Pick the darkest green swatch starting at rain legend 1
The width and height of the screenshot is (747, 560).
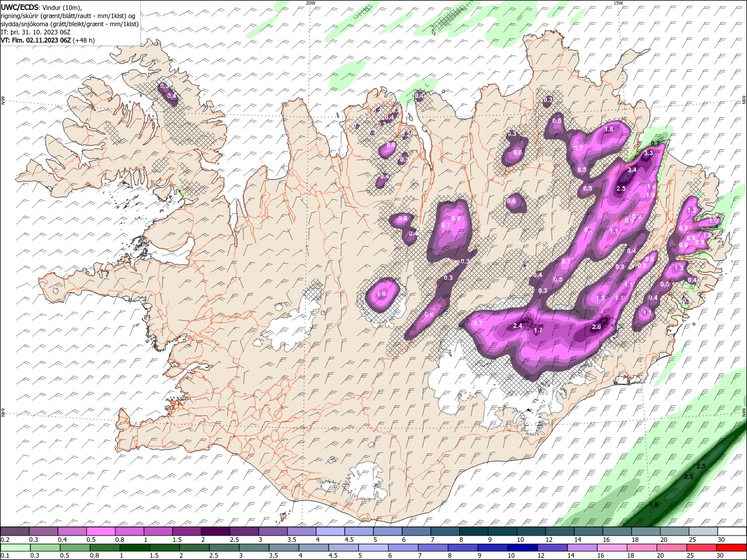(x=135, y=548)
